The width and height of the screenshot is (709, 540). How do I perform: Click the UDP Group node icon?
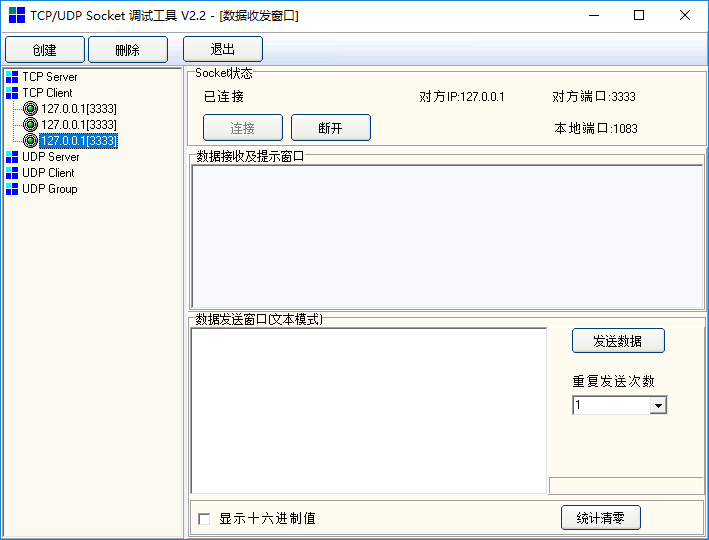[x=12, y=189]
